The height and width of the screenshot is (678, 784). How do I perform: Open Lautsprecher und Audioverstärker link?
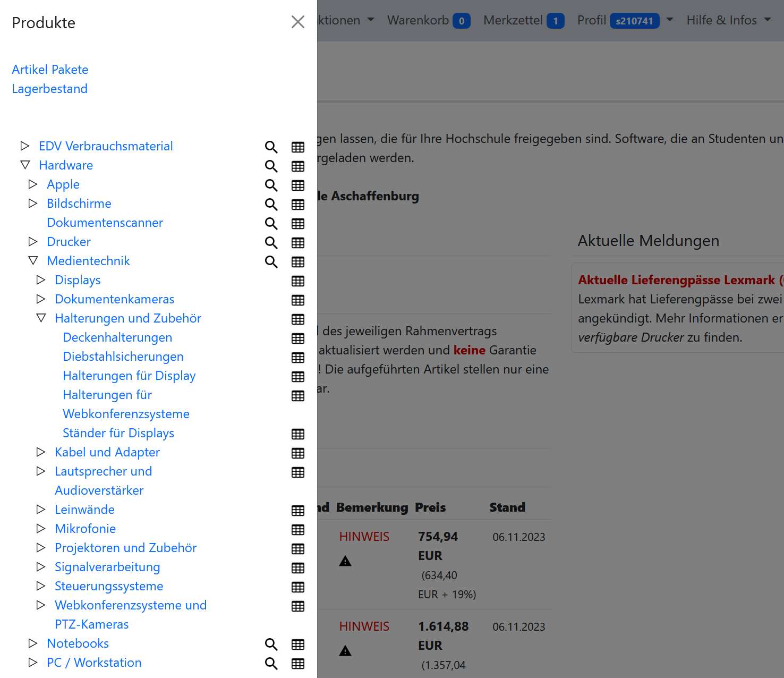pyautogui.click(x=104, y=481)
